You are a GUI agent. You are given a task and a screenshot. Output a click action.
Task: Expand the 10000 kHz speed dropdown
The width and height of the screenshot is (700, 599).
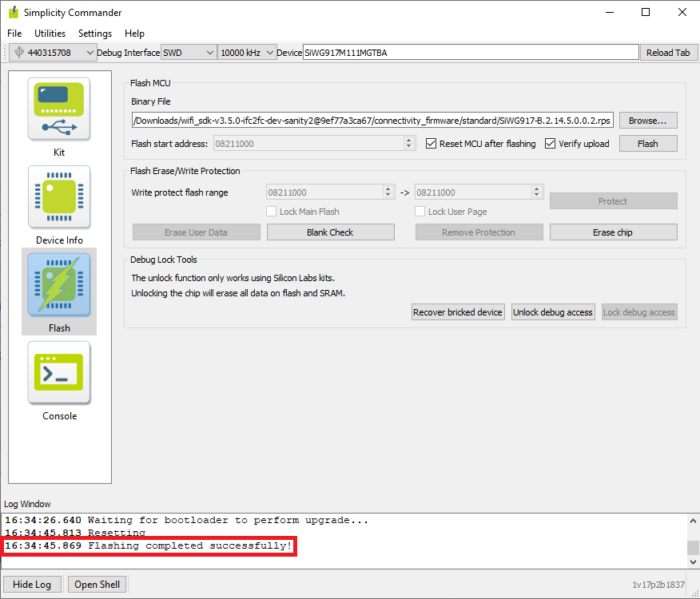tap(270, 53)
